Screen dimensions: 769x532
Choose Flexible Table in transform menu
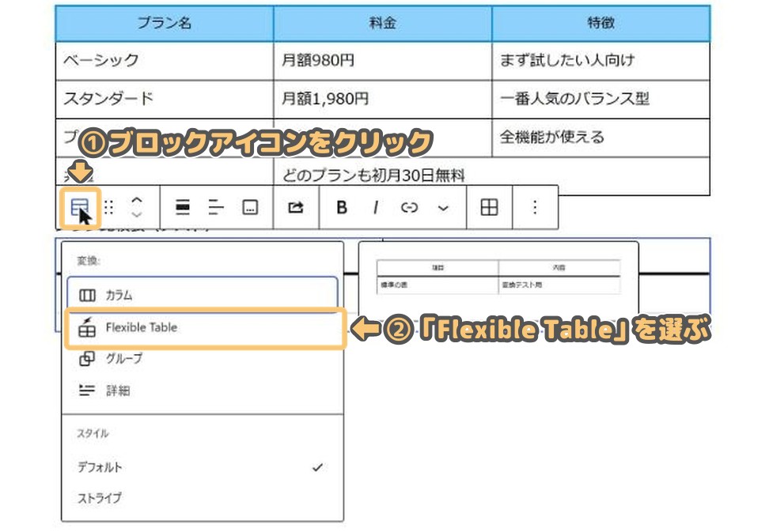click(205, 328)
